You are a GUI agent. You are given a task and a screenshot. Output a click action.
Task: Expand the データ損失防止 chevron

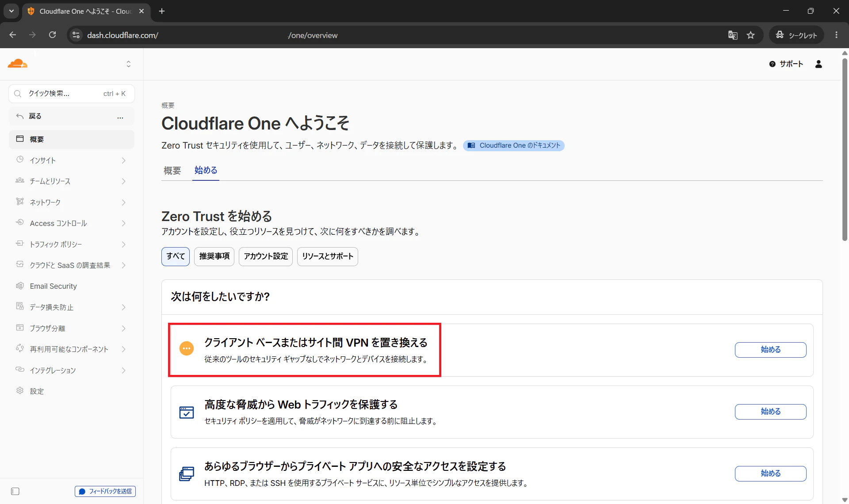124,307
